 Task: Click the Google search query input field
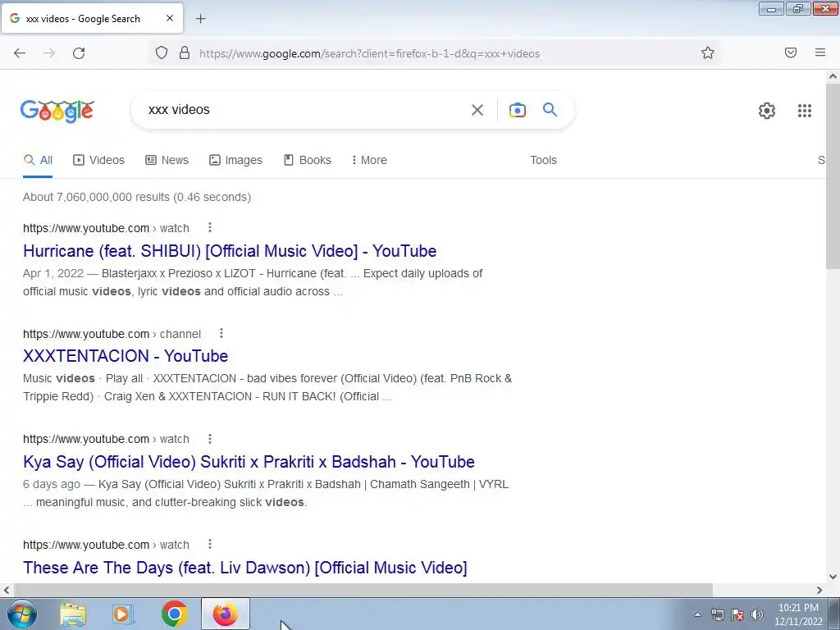(305, 110)
